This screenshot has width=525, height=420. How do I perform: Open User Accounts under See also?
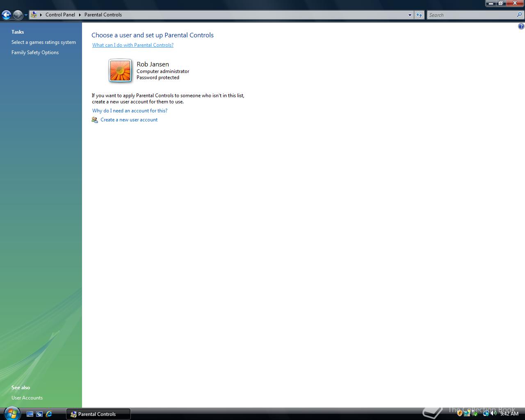(x=27, y=398)
